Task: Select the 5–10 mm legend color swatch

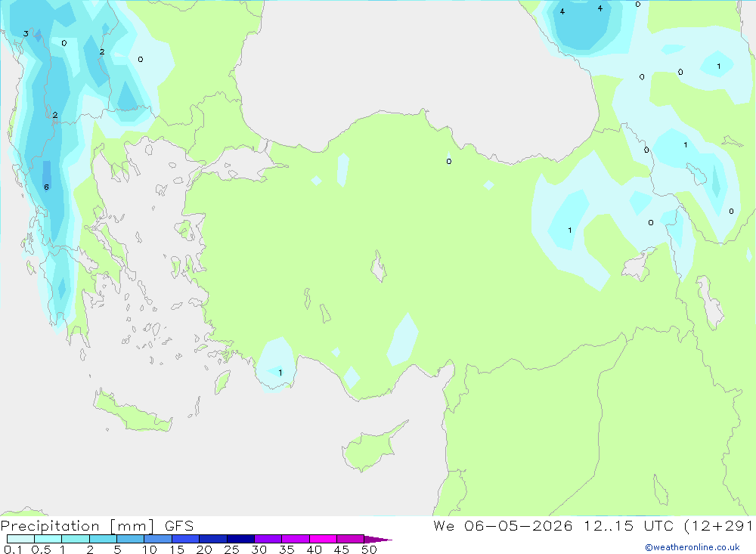Action: click(x=130, y=539)
